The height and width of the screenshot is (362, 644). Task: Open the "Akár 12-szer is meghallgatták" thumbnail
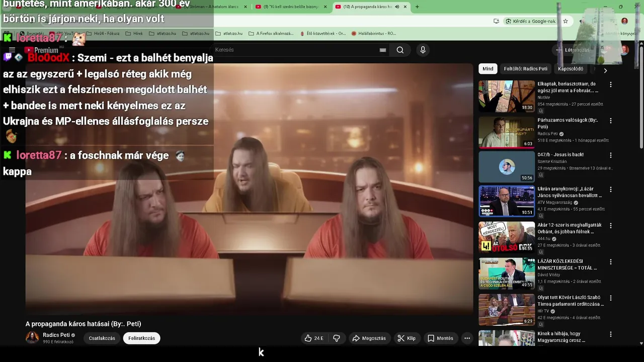(x=506, y=237)
